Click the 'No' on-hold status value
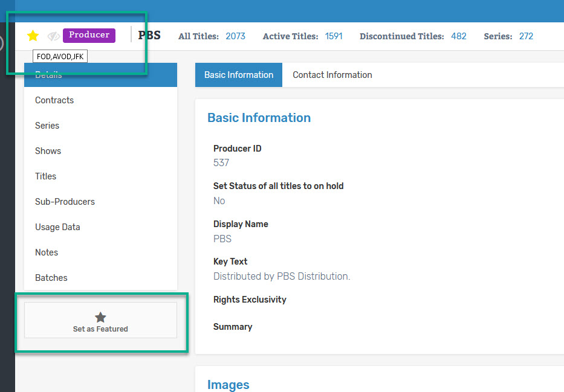564x392 pixels. click(219, 201)
